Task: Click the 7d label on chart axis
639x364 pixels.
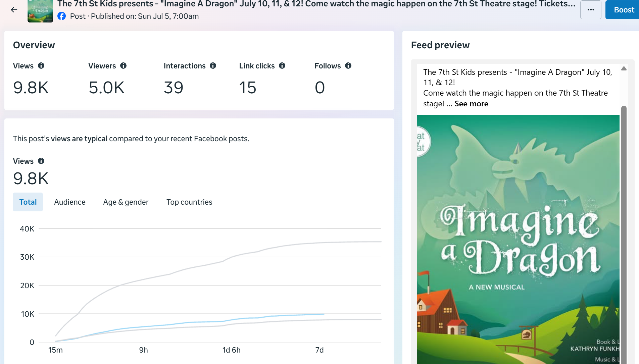Action: 319,350
